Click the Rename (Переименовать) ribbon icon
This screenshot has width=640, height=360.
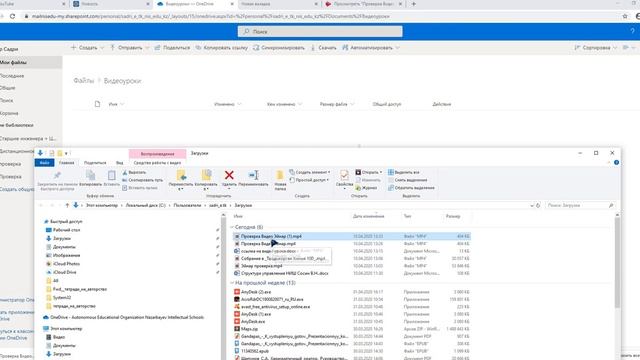point(253,176)
